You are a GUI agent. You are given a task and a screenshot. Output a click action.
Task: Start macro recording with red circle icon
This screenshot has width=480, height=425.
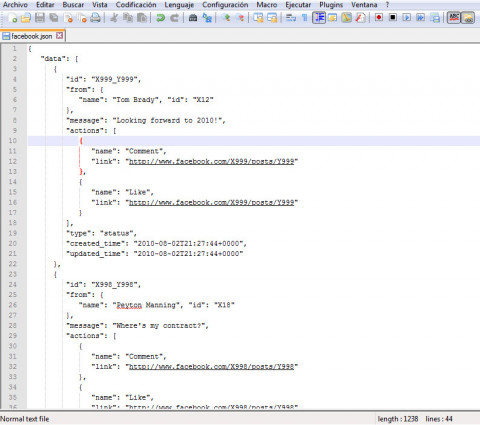coord(379,17)
